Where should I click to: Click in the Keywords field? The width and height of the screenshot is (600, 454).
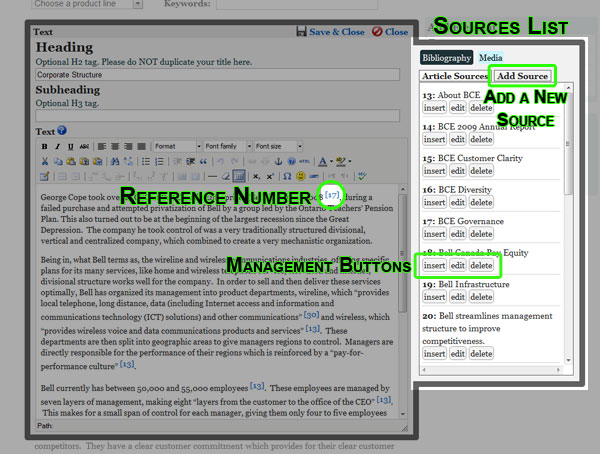pos(297,4)
